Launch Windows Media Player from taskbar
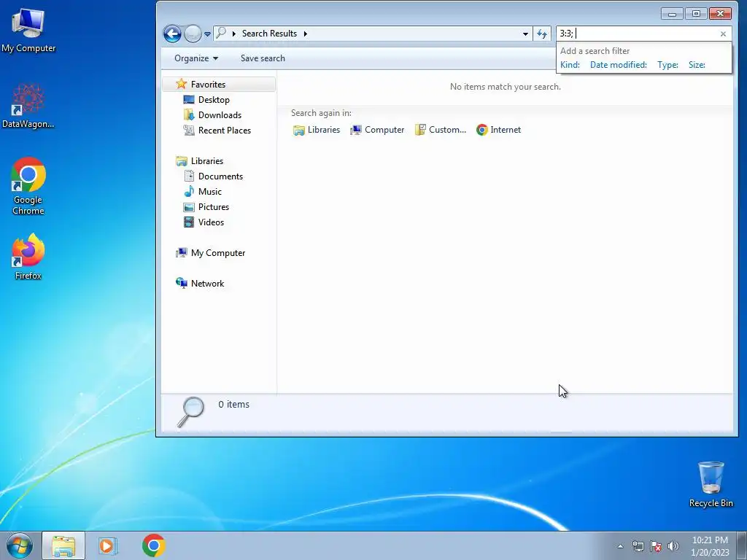Image resolution: width=747 pixels, height=560 pixels. click(x=107, y=545)
